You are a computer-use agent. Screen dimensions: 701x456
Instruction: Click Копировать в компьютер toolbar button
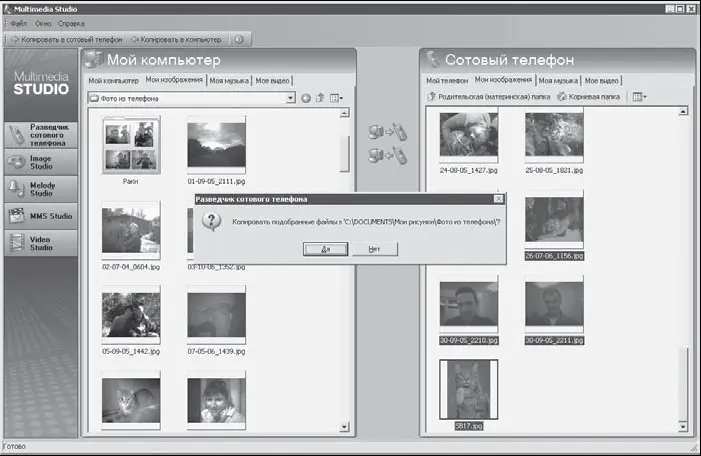pos(177,39)
